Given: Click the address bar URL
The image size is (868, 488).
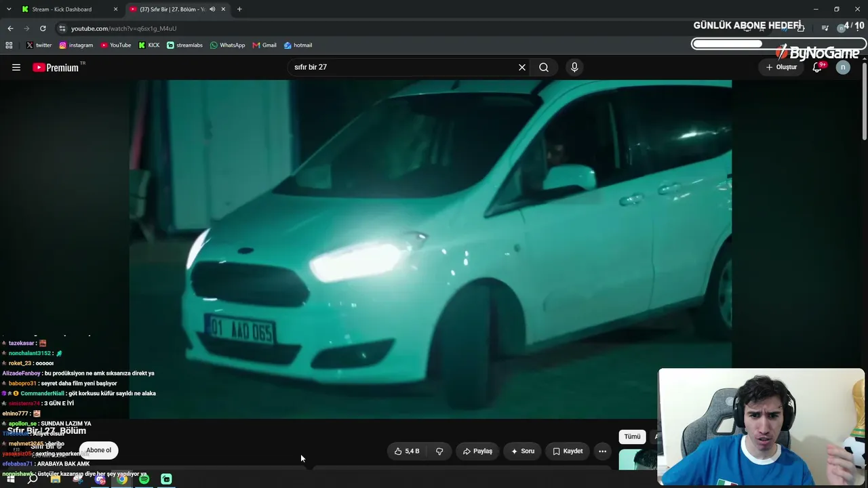Looking at the screenshot, I should tap(123, 28).
